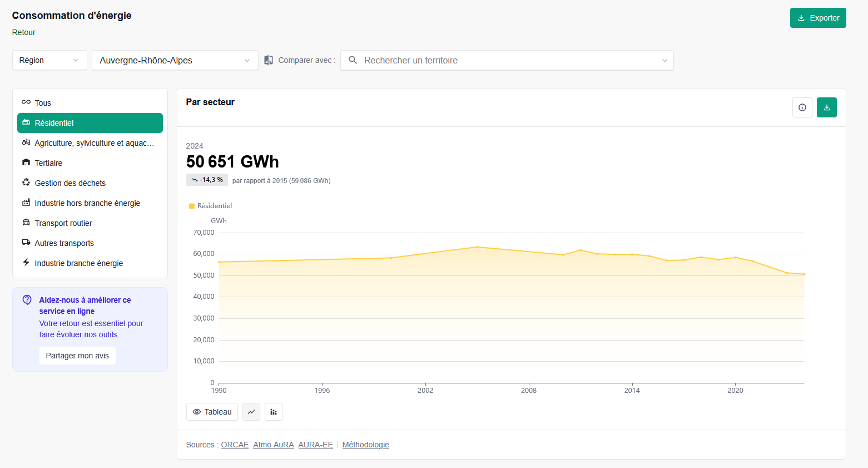
Task: Click the factory icon for Industrie hors branche énergie
Action: tap(26, 203)
